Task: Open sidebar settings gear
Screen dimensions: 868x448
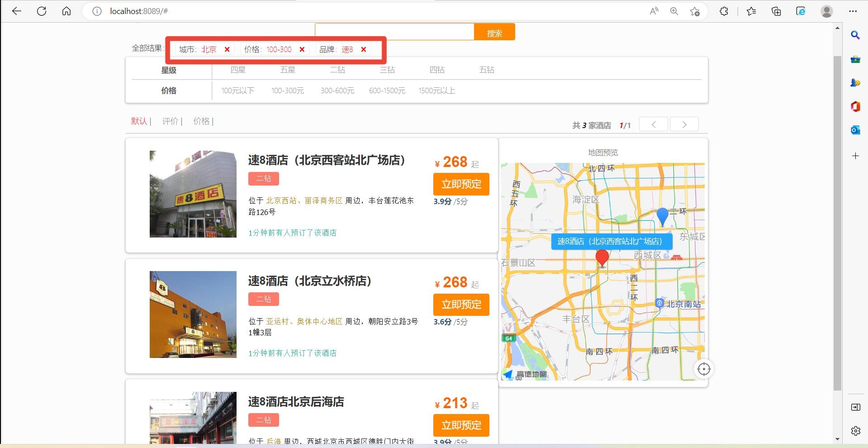Action: [855, 431]
